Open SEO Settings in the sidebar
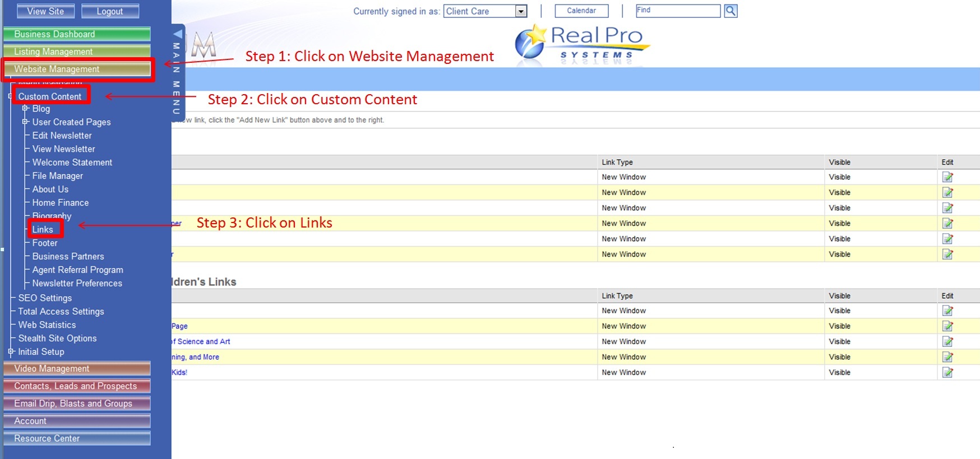This screenshot has width=980, height=459. coord(45,298)
